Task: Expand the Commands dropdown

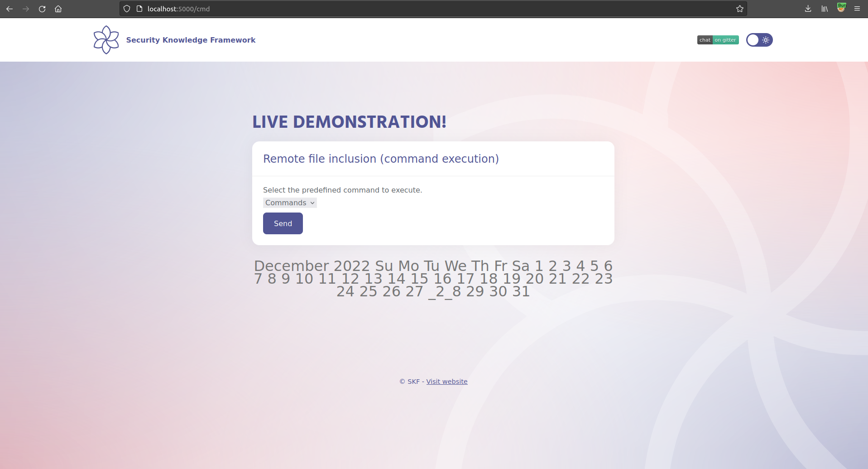Action: pos(290,203)
